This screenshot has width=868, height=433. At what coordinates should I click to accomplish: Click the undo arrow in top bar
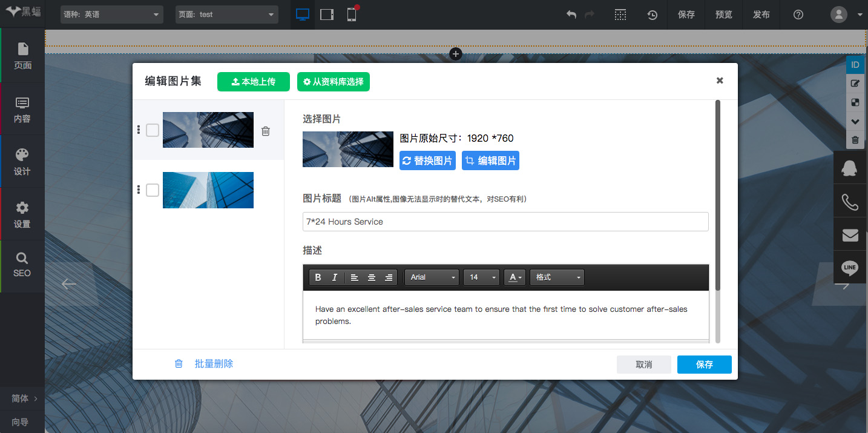tap(571, 15)
